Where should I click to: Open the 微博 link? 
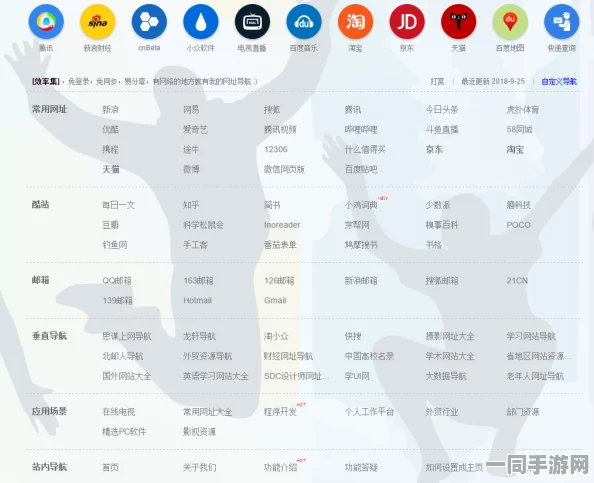pyautogui.click(x=191, y=169)
